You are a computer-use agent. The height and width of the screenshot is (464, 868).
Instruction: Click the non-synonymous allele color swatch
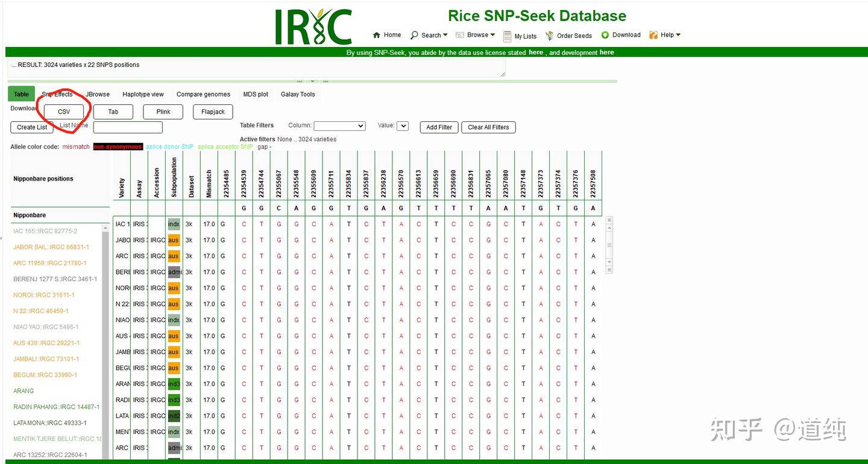pos(118,147)
